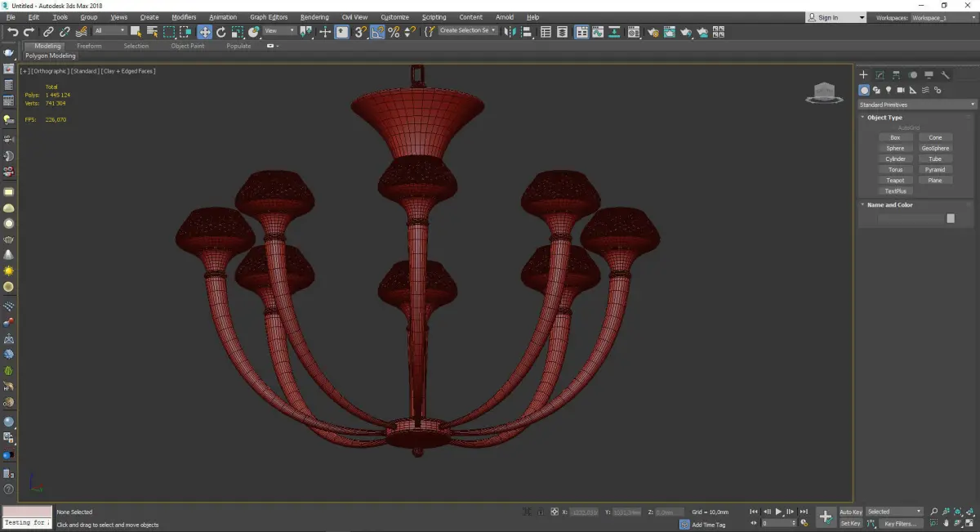Open Render Setup teapot icon

[653, 32]
